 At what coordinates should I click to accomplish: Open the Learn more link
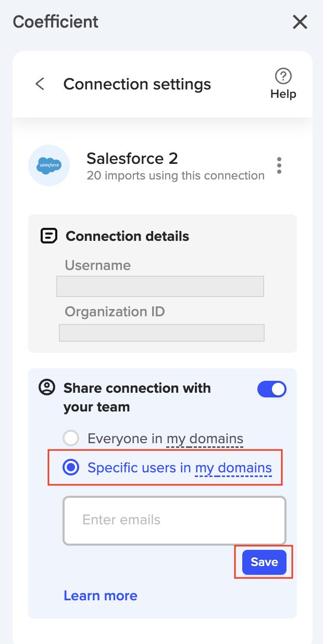101,596
